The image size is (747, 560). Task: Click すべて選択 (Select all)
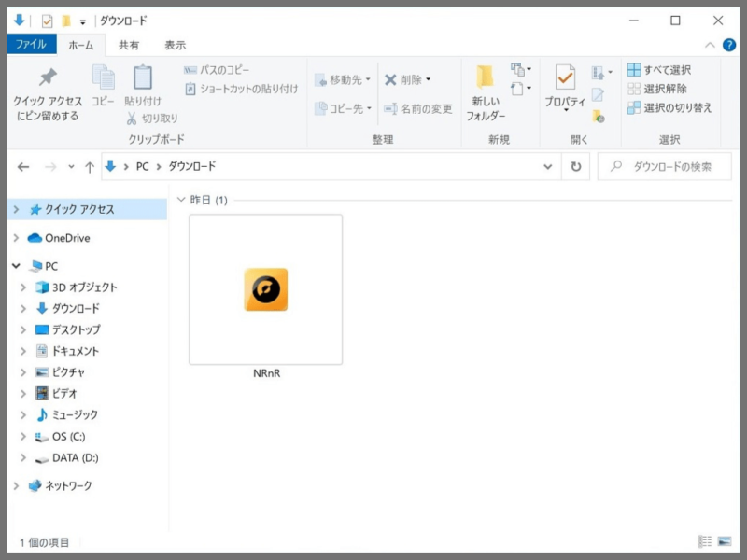point(659,70)
